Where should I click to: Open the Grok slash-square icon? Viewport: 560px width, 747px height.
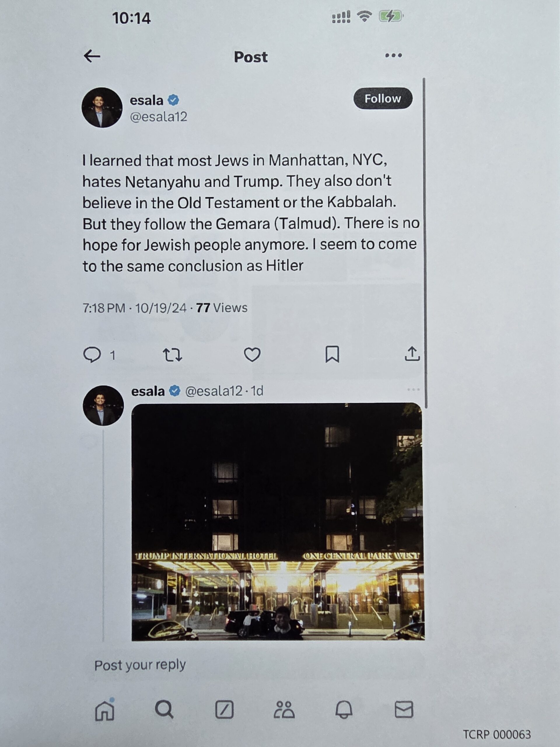[x=225, y=709]
